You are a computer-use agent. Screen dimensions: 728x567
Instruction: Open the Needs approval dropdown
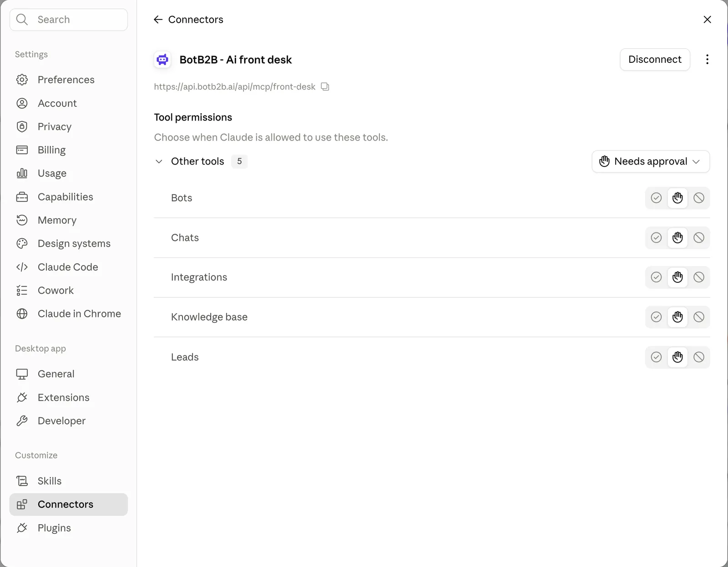[x=651, y=161]
